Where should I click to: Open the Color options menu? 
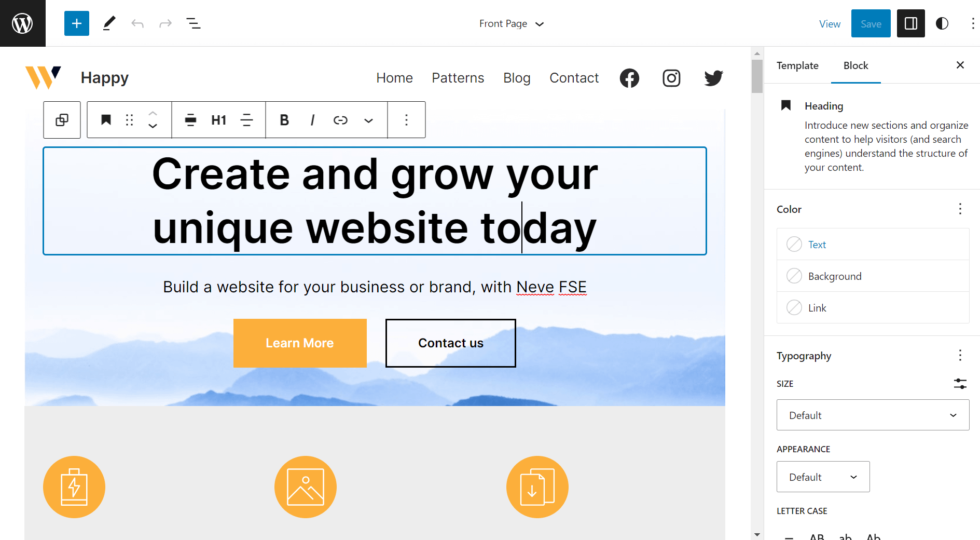[x=960, y=209]
